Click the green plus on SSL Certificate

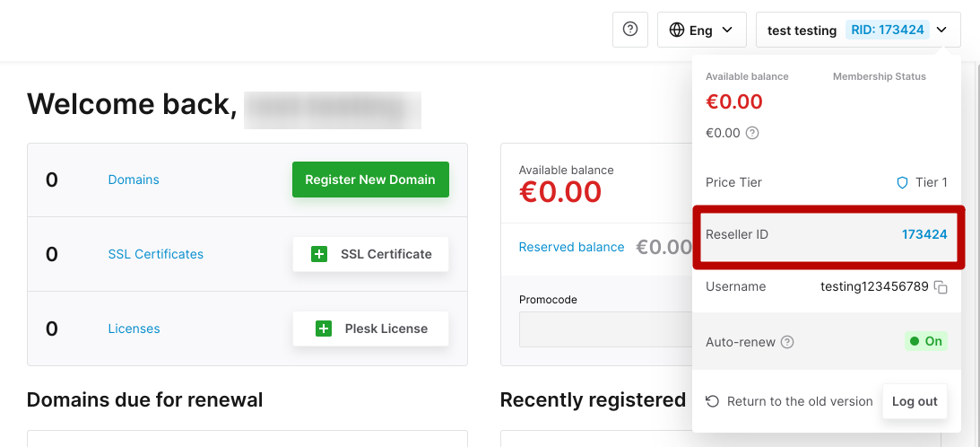coord(319,254)
